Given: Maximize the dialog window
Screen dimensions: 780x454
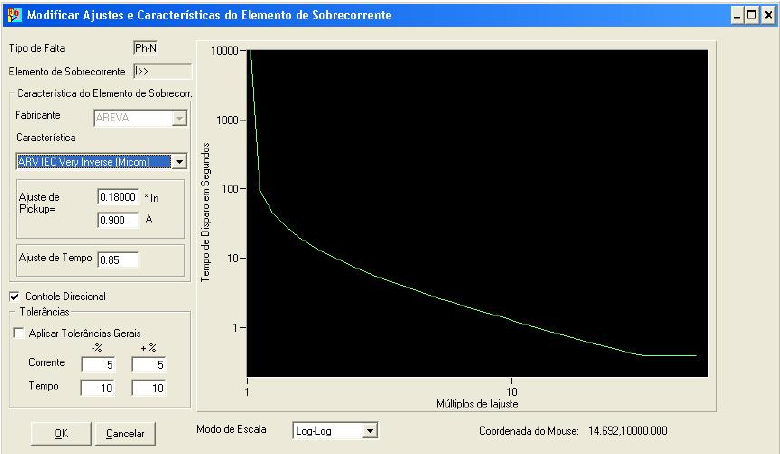Looking at the screenshot, I should pos(752,15).
